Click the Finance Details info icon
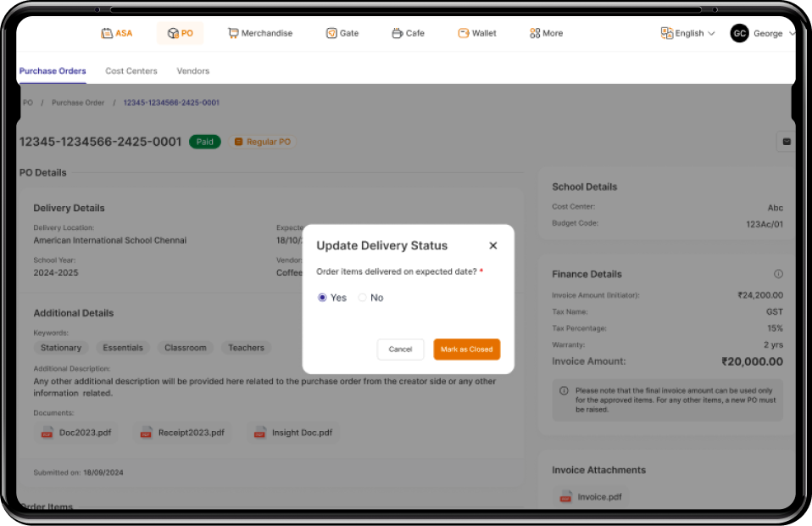Image resolution: width=812 pixels, height=526 pixels. coord(778,274)
